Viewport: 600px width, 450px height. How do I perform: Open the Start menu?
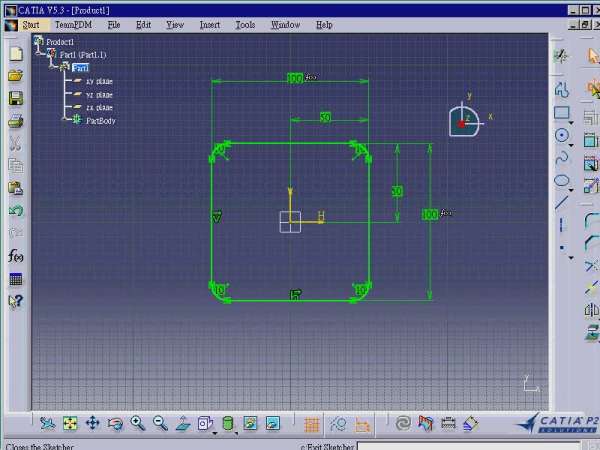click(31, 25)
